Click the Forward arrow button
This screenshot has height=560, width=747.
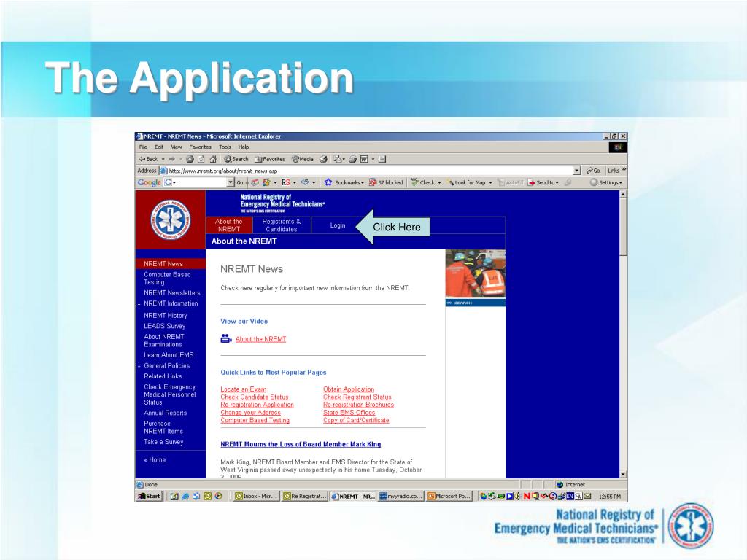point(172,159)
